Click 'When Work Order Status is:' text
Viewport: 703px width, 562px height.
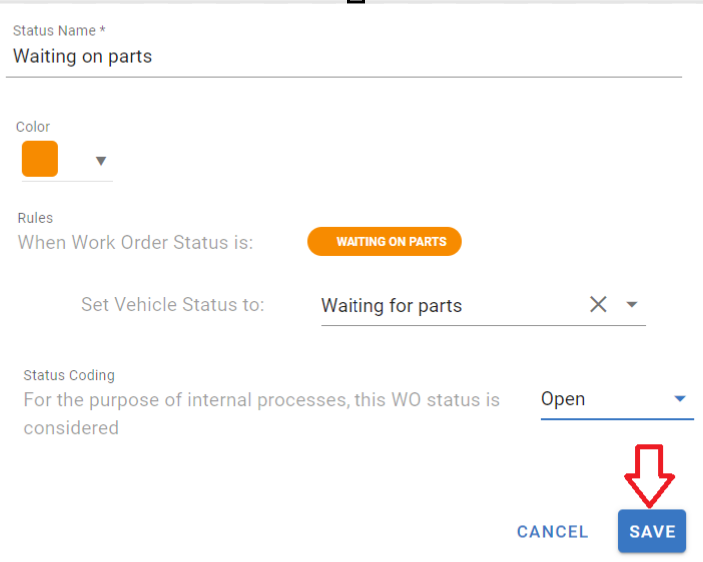[136, 242]
